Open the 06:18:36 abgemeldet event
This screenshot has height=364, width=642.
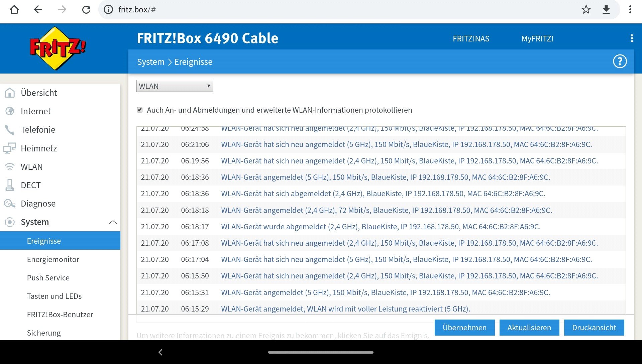pos(381,194)
